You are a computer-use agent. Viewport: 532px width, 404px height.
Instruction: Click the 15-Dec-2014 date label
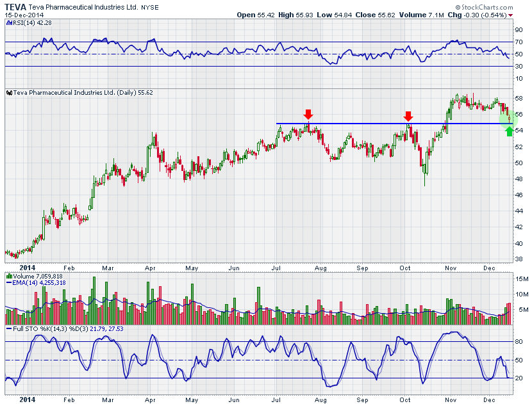24,15
